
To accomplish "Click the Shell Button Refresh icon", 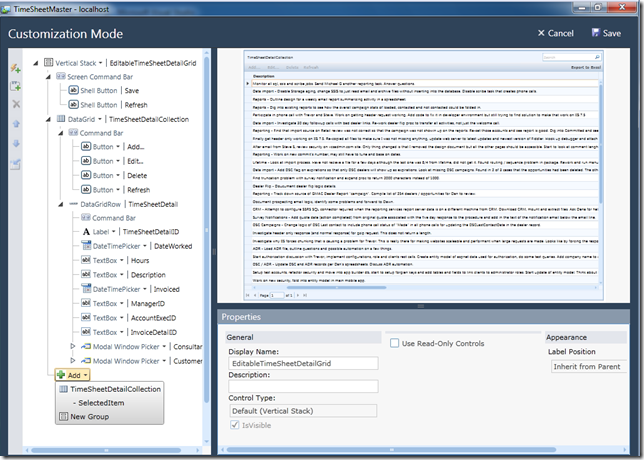I will (73, 104).
